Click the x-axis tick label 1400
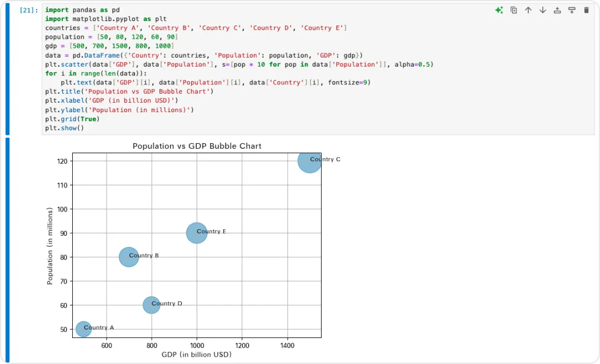 pos(287,346)
